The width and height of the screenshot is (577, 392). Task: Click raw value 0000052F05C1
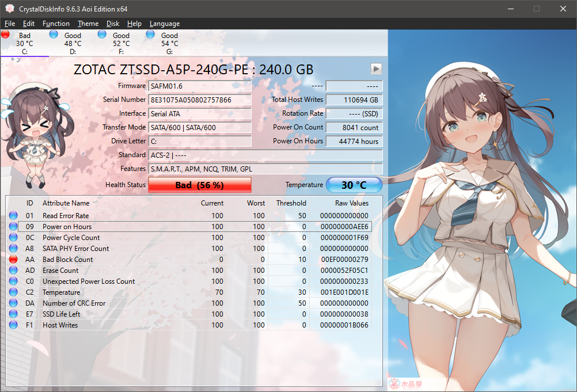[344, 271]
